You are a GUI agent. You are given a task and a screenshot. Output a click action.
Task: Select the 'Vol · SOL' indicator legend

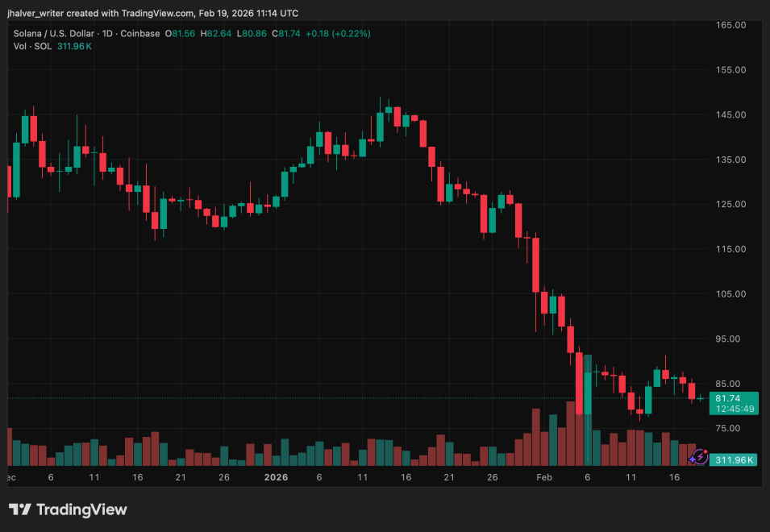tap(31, 46)
